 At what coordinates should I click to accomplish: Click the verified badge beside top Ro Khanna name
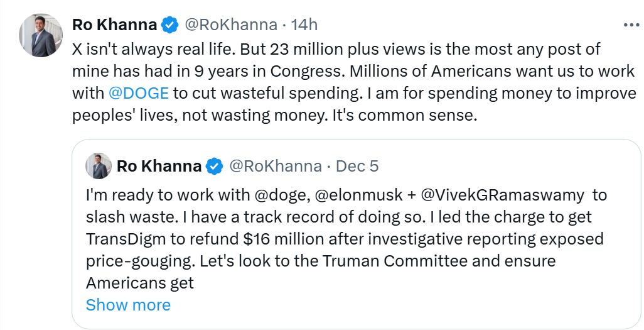pyautogui.click(x=169, y=25)
